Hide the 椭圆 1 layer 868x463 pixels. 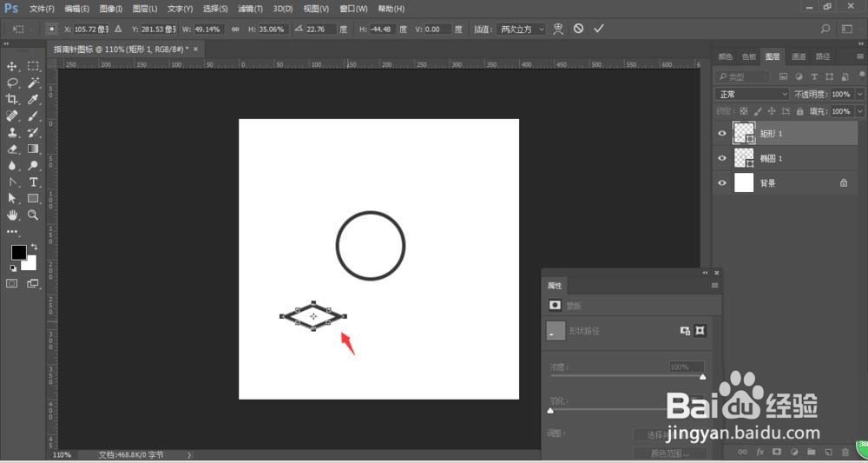(722, 158)
